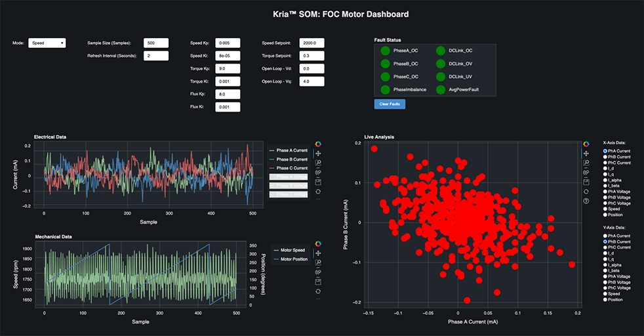Select Y-Axis Position radio button
This screenshot has height=336, width=644.
605,300
